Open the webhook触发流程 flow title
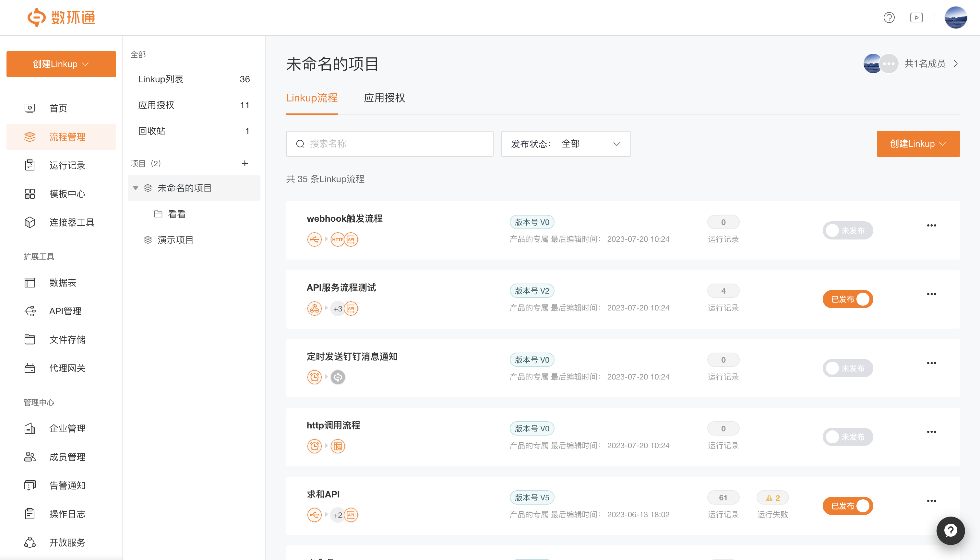Viewport: 980px width, 560px height. [344, 218]
